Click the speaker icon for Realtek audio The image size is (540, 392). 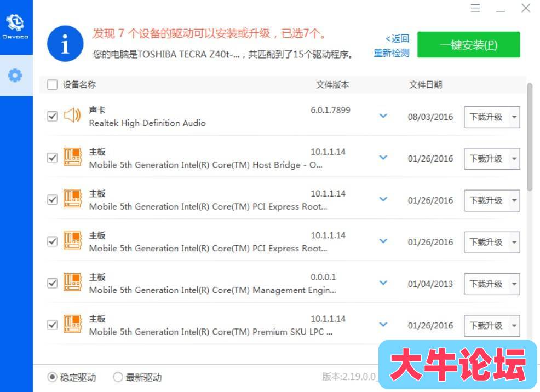[x=72, y=116]
